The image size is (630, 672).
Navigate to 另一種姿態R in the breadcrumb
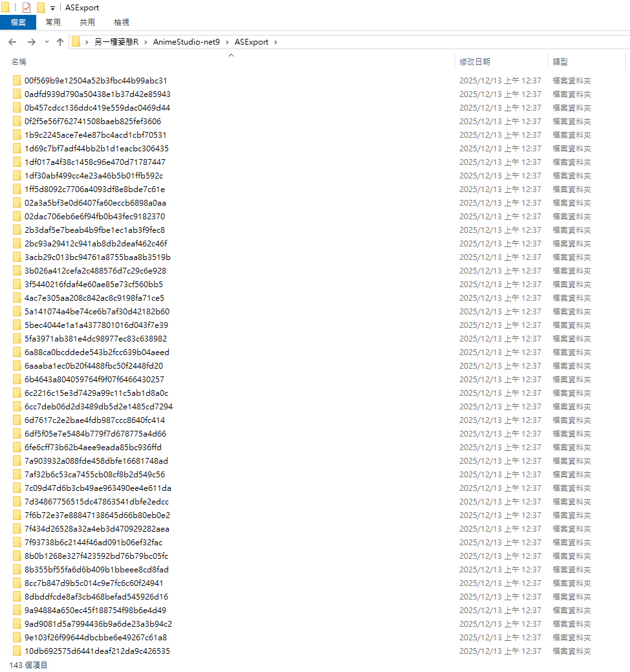(116, 42)
